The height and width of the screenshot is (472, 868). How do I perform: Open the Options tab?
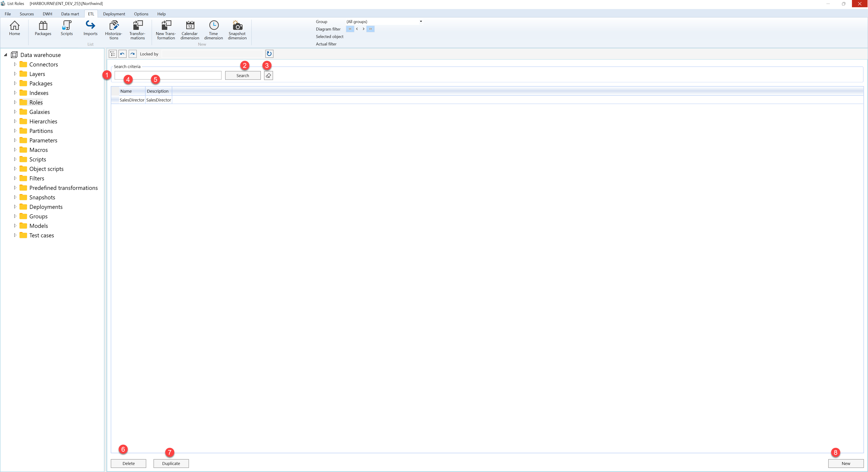[141, 14]
